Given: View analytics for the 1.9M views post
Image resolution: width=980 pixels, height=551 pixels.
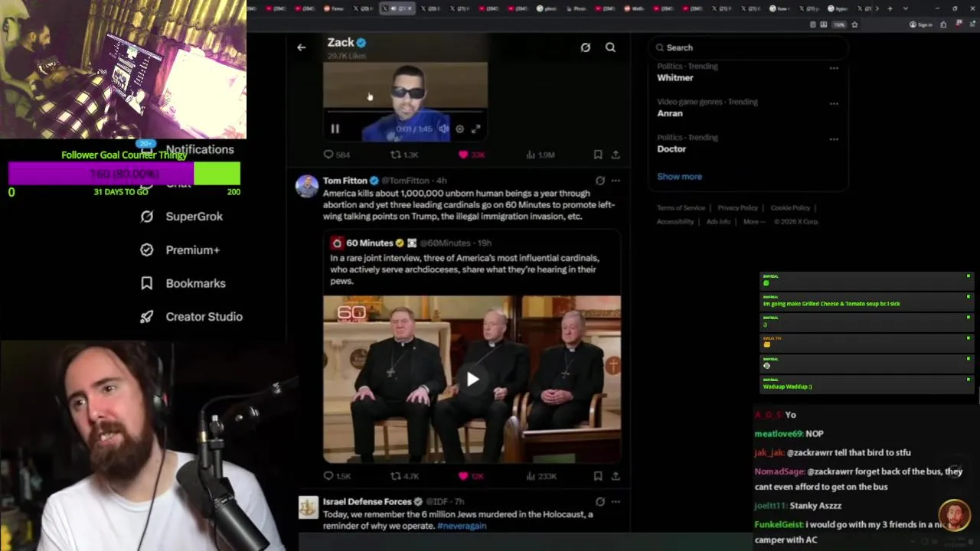Looking at the screenshot, I should (x=540, y=155).
